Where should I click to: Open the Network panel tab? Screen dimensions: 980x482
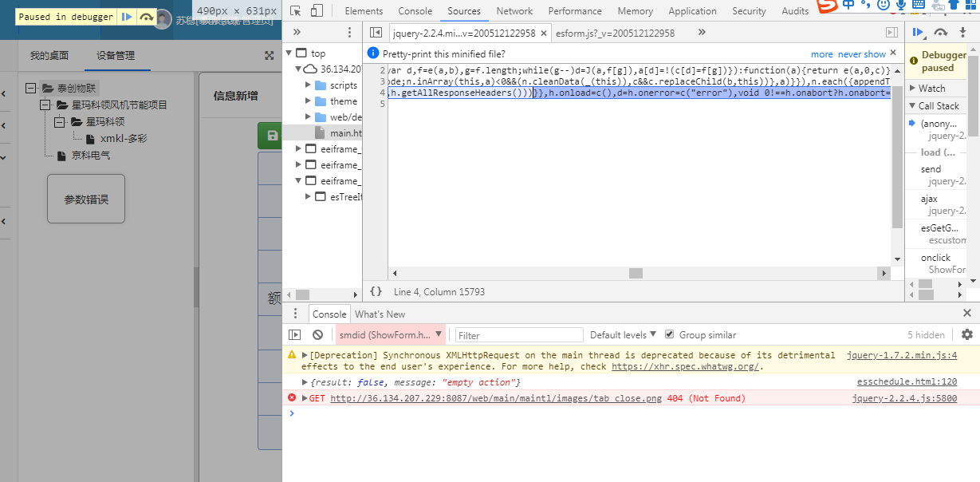[x=514, y=11]
